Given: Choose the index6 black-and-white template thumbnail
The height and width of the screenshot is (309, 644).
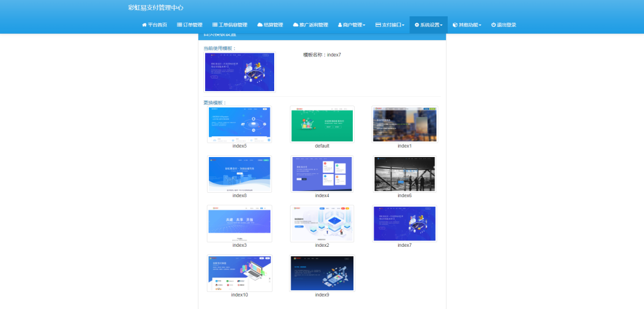Looking at the screenshot, I should coord(404,174).
